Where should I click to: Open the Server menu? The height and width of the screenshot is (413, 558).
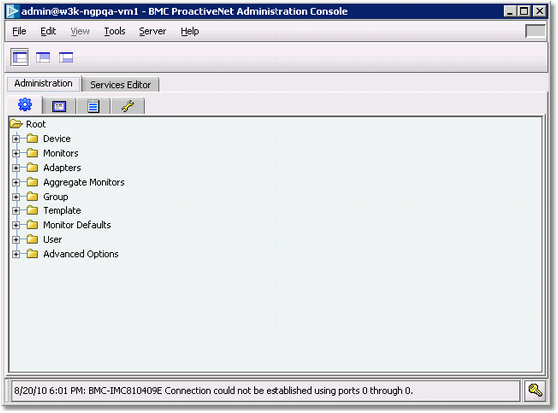(x=152, y=31)
